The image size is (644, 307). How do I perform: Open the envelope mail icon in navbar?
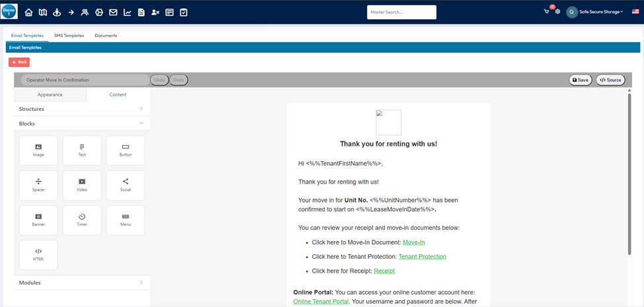pyautogui.click(x=113, y=13)
